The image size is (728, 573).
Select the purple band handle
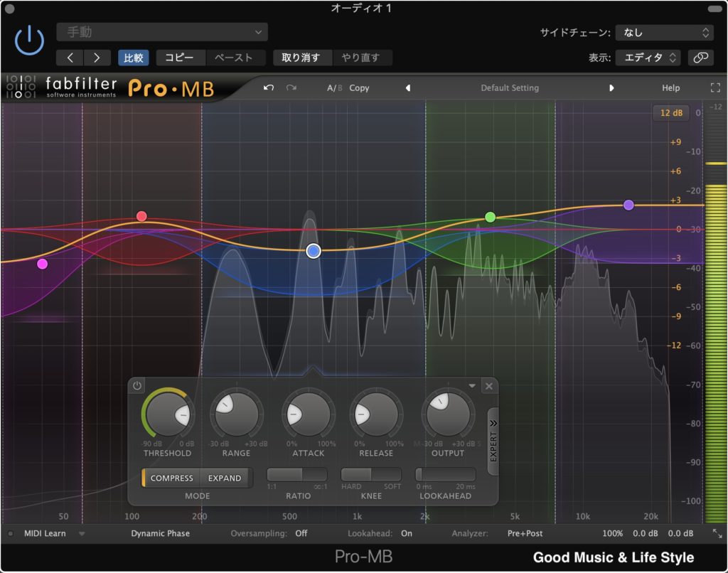click(628, 205)
